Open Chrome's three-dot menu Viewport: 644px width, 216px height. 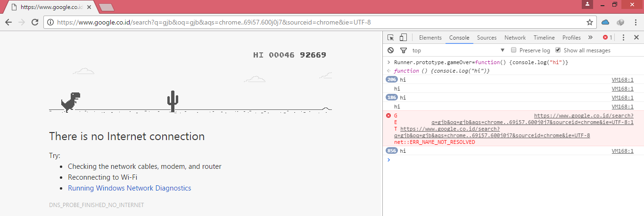pyautogui.click(x=635, y=22)
